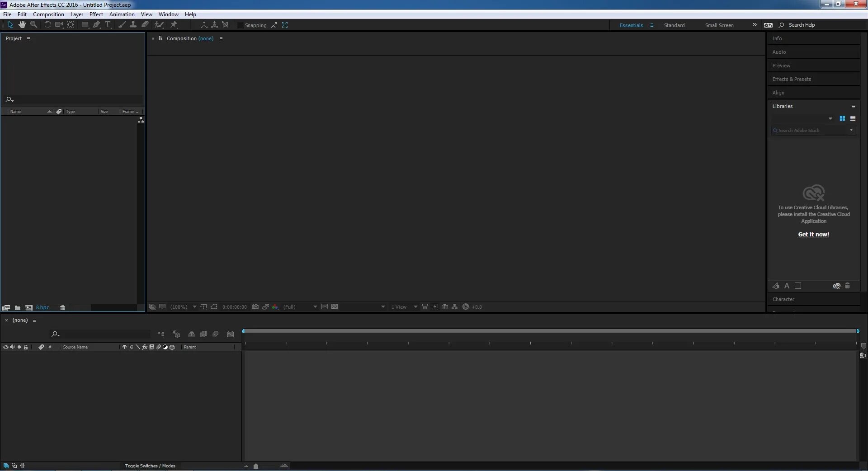Open the Composition menu
The image size is (868, 471).
pos(48,14)
